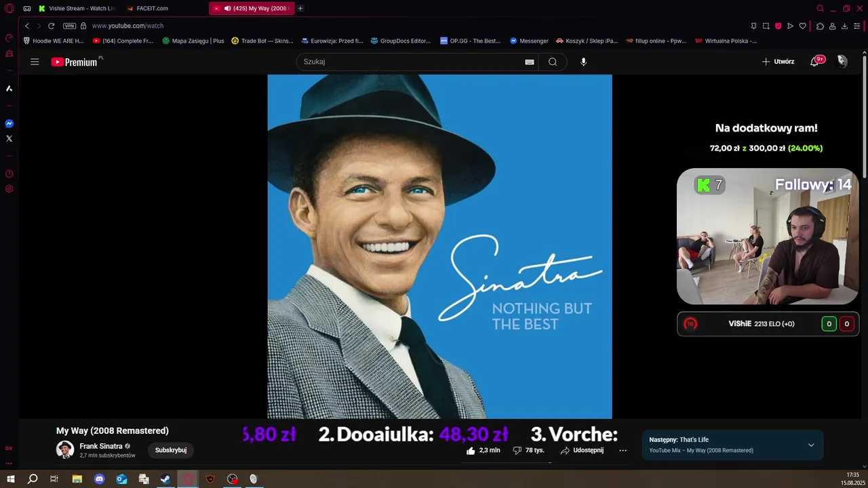
Task: Open Hoodie WE ARE H... bookmark
Action: tap(54, 41)
